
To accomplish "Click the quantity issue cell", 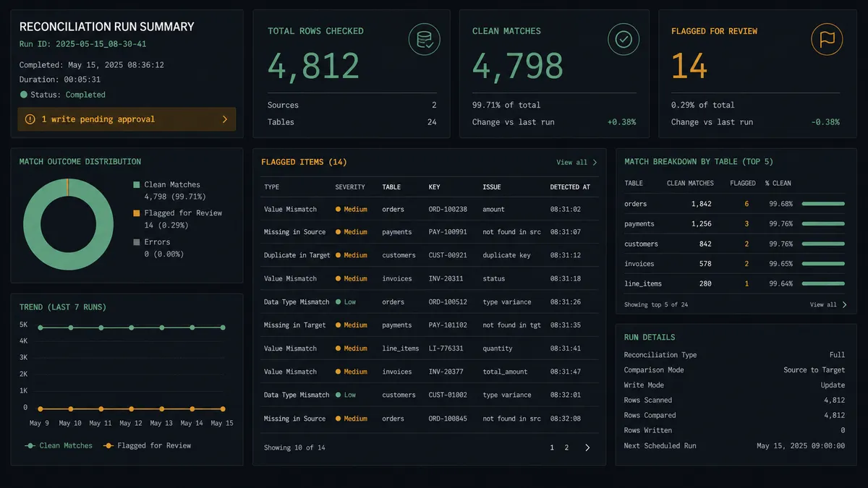I will click(x=498, y=348).
